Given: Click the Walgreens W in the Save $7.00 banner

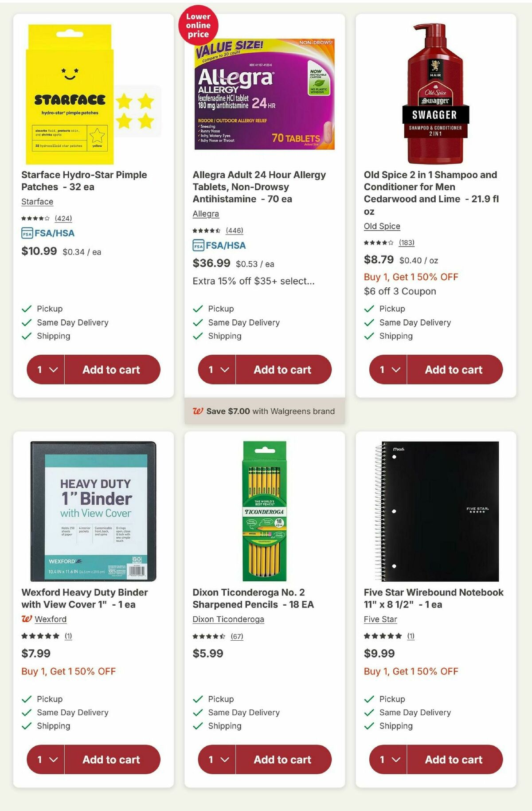Looking at the screenshot, I should point(198,411).
